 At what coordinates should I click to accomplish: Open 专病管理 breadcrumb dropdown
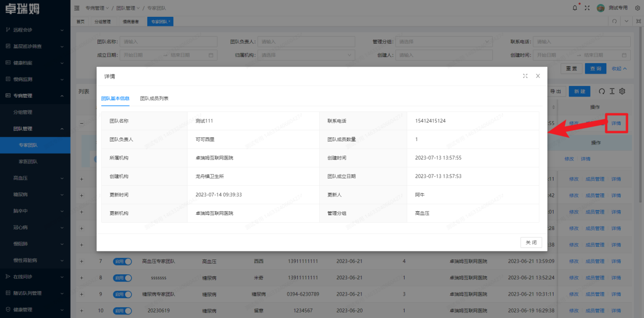click(97, 8)
